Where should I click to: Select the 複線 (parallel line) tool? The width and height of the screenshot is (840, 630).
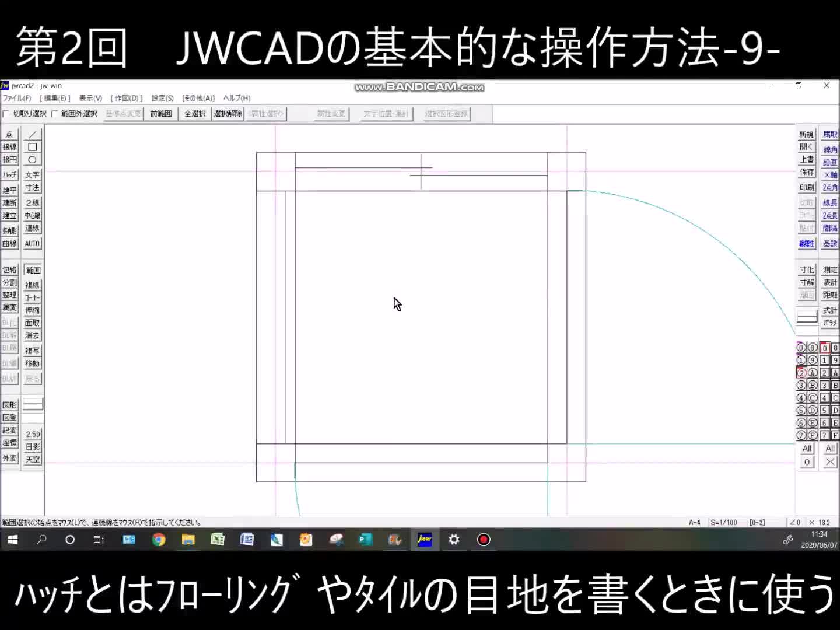[33, 285]
